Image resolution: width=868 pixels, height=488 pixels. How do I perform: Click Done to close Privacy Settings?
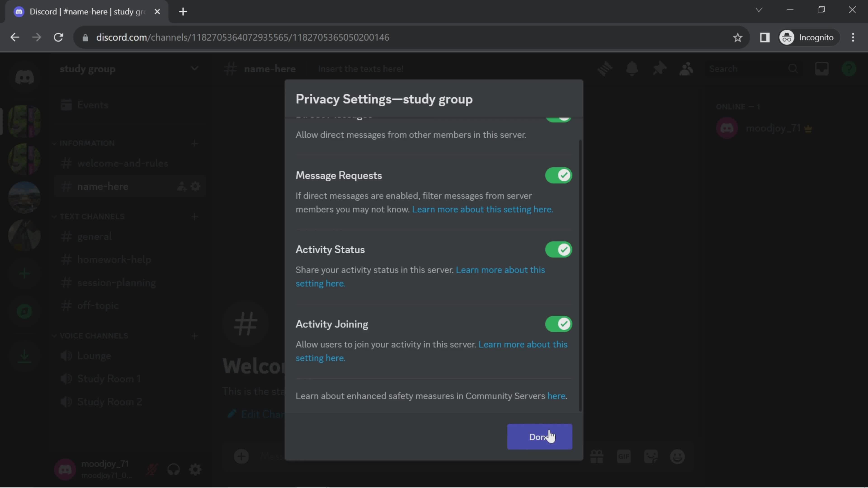(540, 436)
